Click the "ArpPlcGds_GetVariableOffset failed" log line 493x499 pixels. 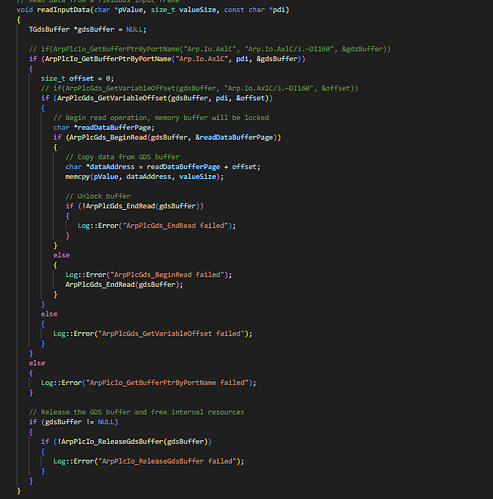tap(153, 334)
